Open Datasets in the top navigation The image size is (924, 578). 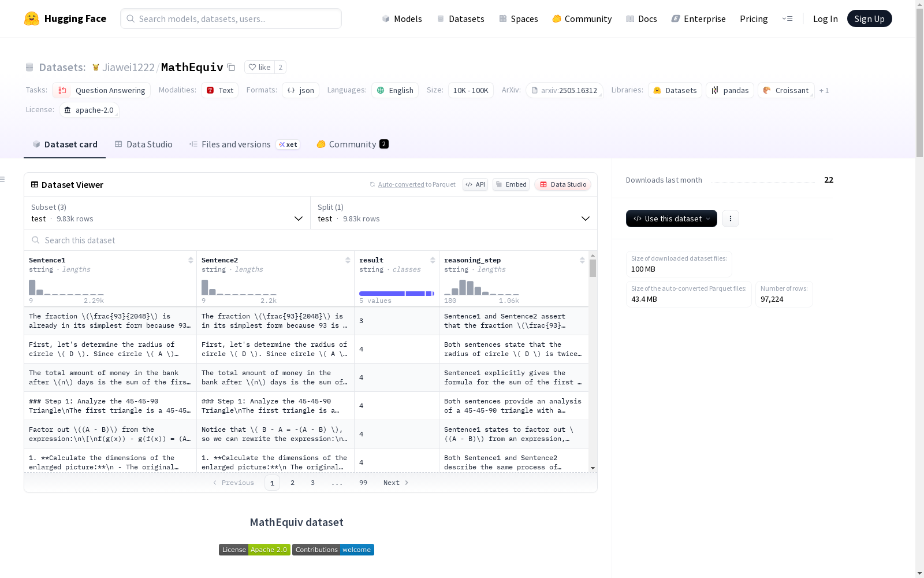click(460, 18)
